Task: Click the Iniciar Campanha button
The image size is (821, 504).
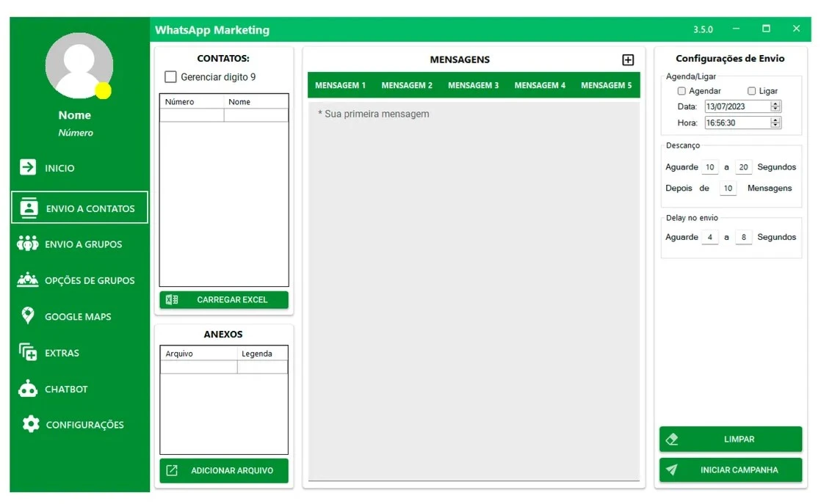Action: pos(730,470)
